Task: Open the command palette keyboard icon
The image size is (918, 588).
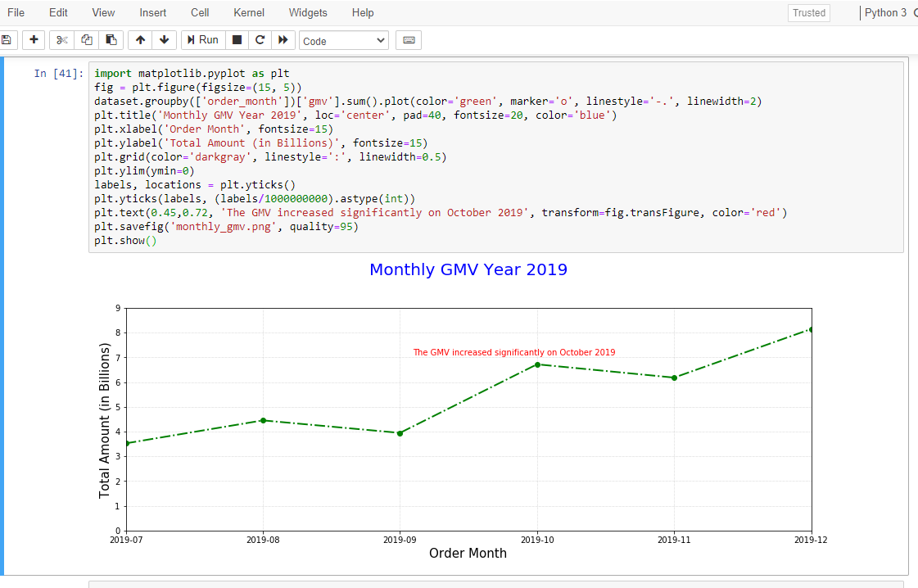Action: [x=408, y=39]
